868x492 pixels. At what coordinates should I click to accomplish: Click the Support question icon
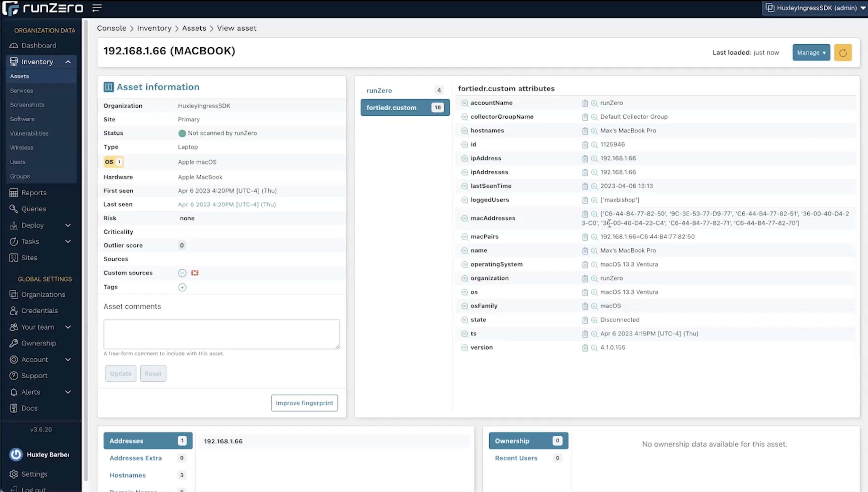point(14,375)
